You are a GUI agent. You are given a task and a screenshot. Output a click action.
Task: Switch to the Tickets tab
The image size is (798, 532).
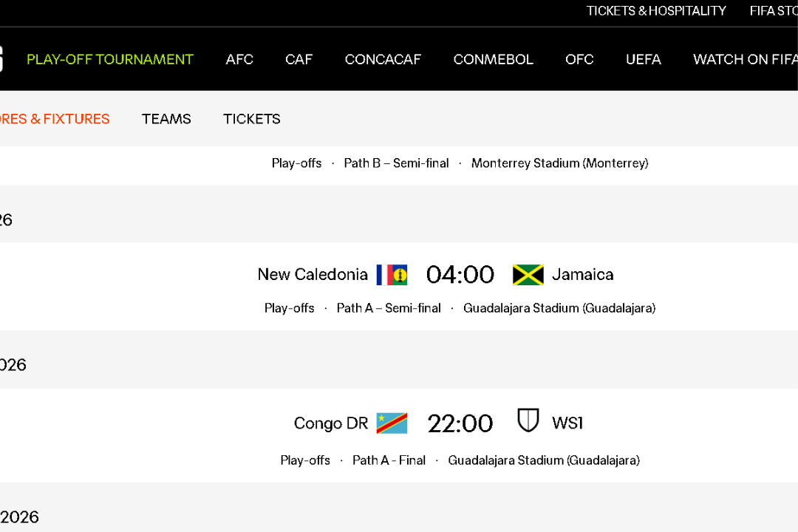coord(252,119)
